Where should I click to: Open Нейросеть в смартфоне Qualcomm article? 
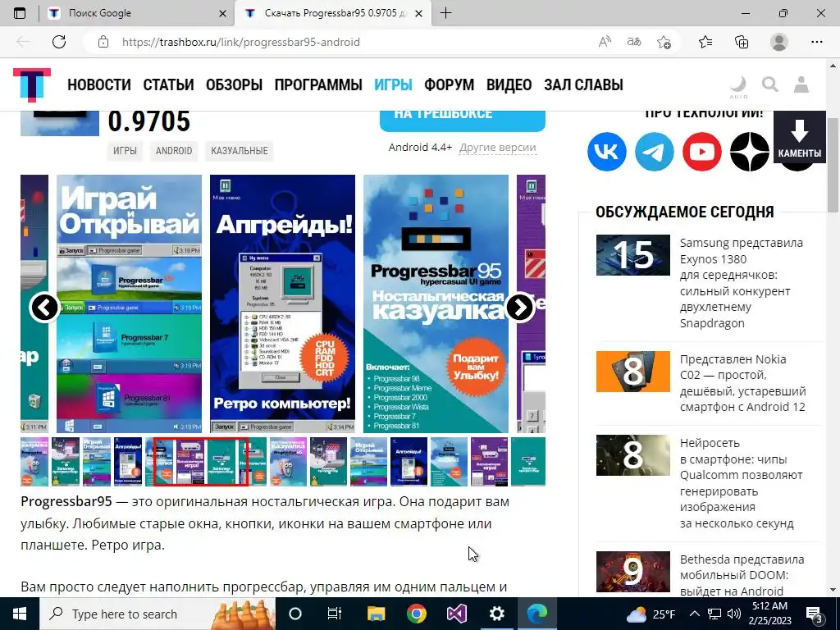coord(741,483)
